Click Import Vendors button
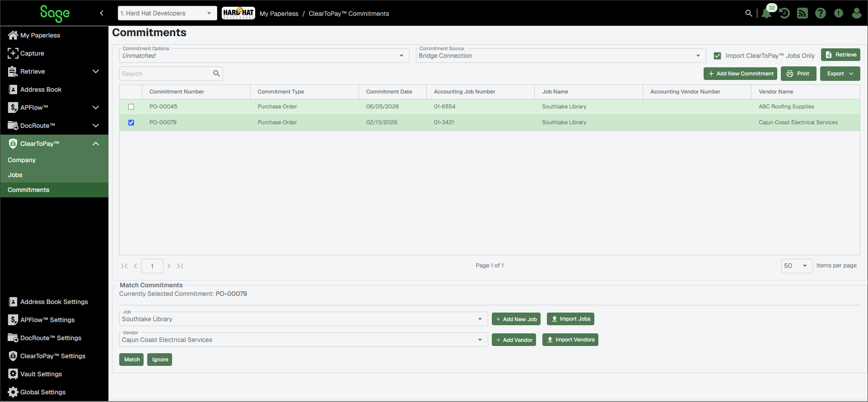This screenshot has width=868, height=402. point(570,340)
